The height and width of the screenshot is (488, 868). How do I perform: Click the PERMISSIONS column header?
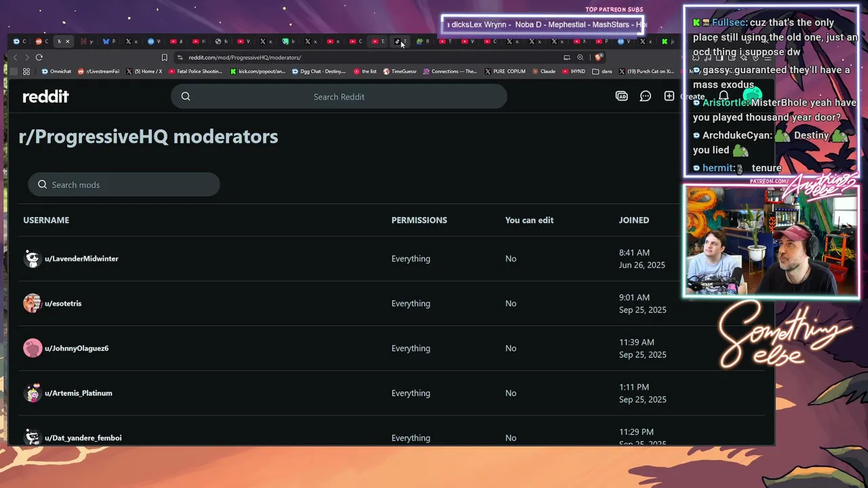[419, 220]
